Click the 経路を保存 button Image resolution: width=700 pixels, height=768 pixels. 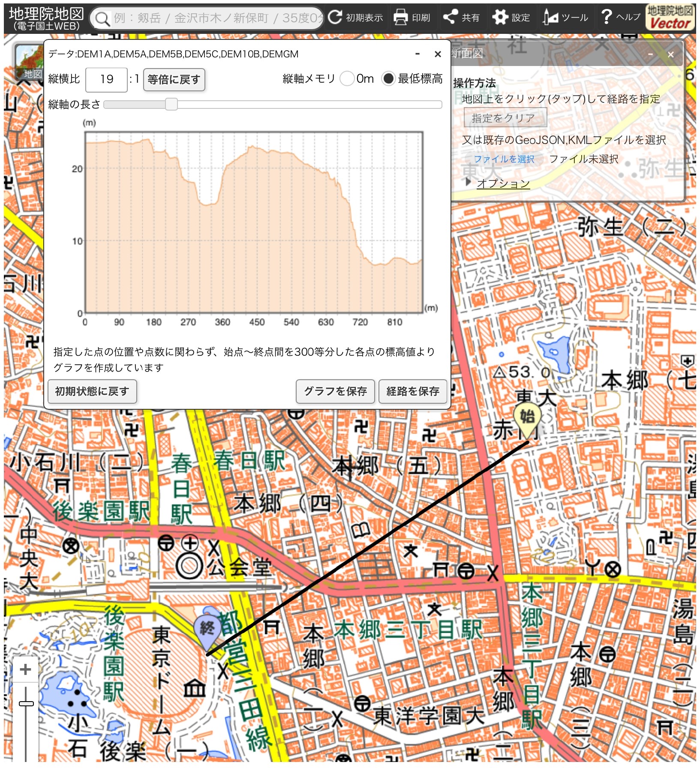coord(412,391)
